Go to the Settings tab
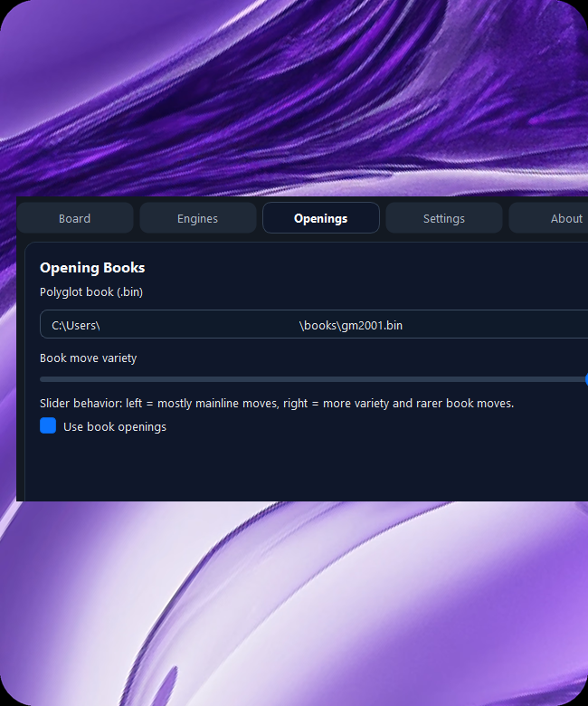 (x=443, y=218)
